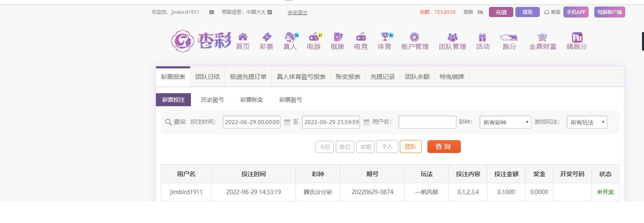Screen dimensions: 644x223
Task: Click the orange 查询 search button
Action: click(444, 146)
